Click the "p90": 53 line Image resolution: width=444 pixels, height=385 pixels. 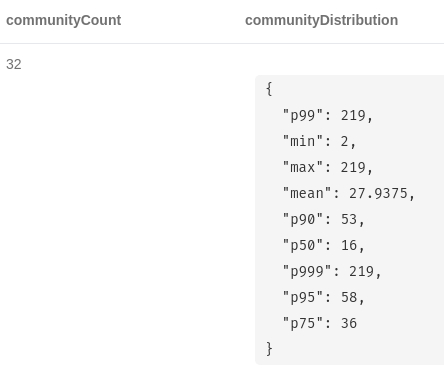(x=323, y=219)
